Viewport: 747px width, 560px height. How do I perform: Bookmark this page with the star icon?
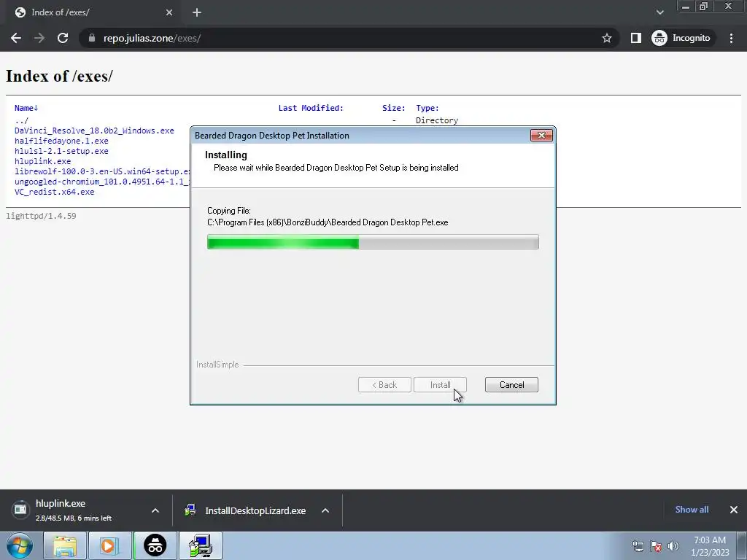[x=606, y=38]
